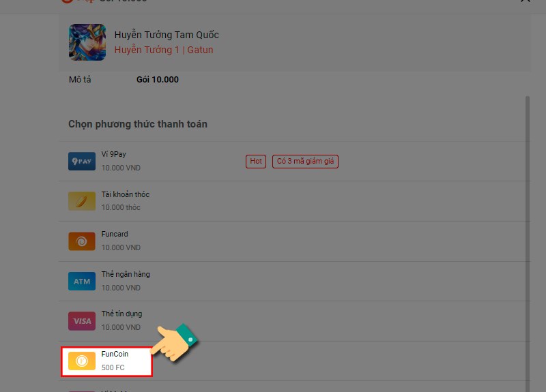Click the Hot badge next to 9Pay
This screenshot has height=392, width=546.
pyautogui.click(x=256, y=162)
